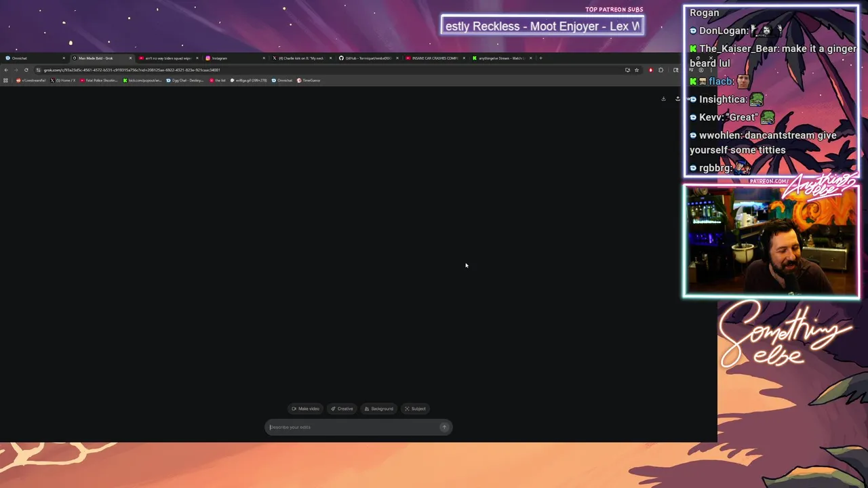Download the image using the download icon
Viewport: 868px width, 488px height.
pos(663,99)
